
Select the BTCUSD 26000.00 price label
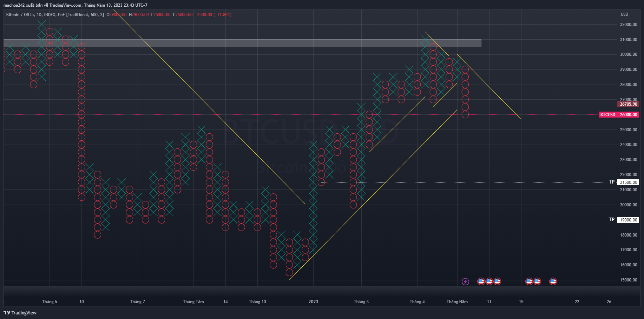(x=619, y=115)
